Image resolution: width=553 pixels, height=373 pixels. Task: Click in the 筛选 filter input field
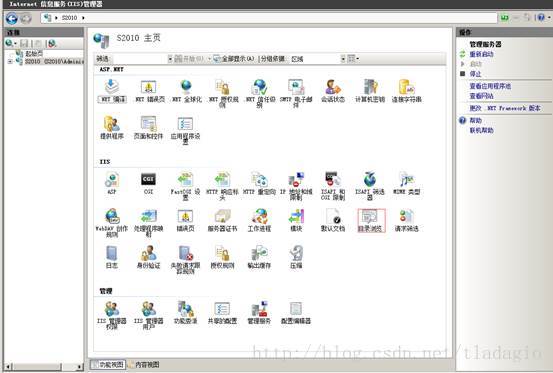point(140,59)
